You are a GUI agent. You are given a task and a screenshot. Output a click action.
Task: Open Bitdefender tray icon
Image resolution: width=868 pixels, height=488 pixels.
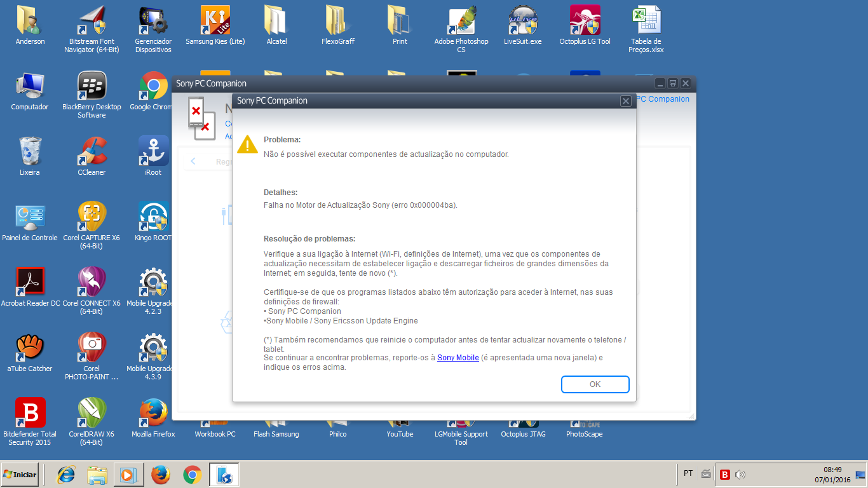point(724,474)
